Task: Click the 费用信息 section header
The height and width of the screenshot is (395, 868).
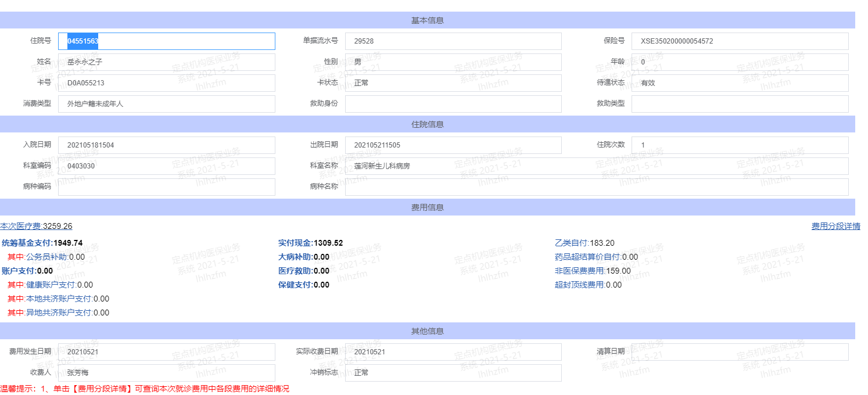Action: [428, 207]
